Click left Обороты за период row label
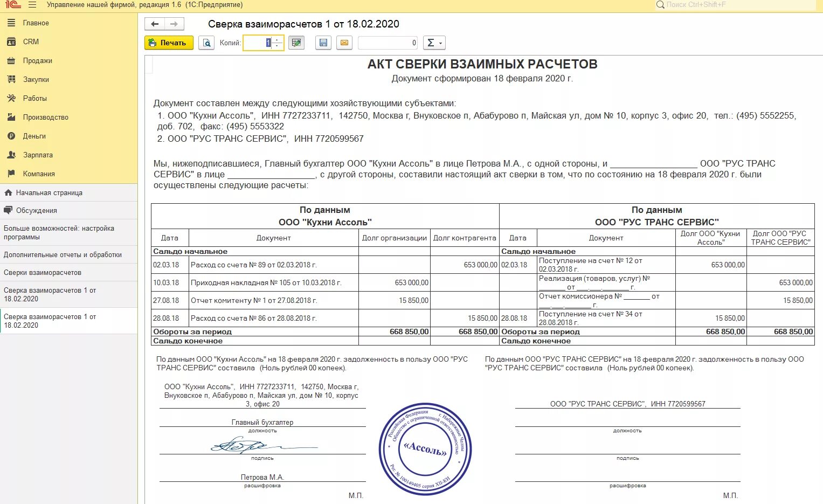The height and width of the screenshot is (504, 823). click(x=192, y=332)
